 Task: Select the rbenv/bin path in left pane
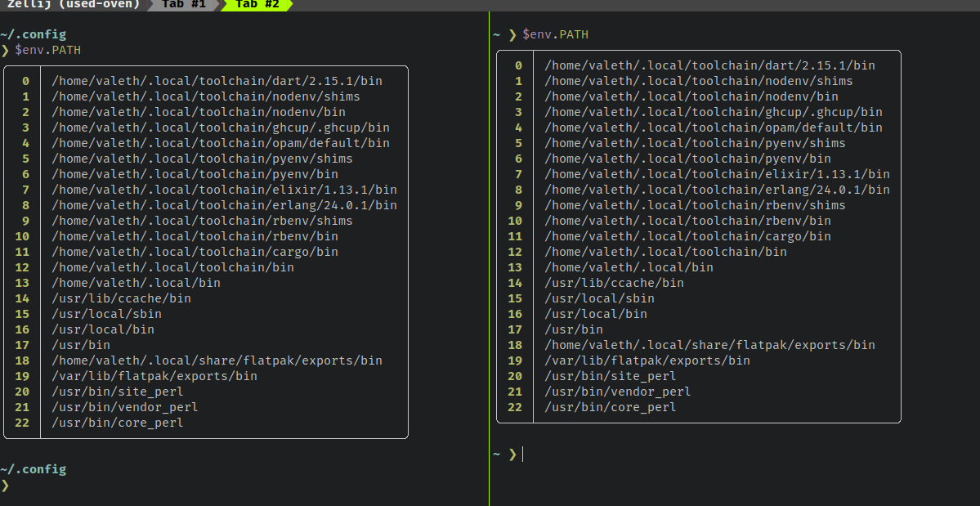tap(195, 236)
